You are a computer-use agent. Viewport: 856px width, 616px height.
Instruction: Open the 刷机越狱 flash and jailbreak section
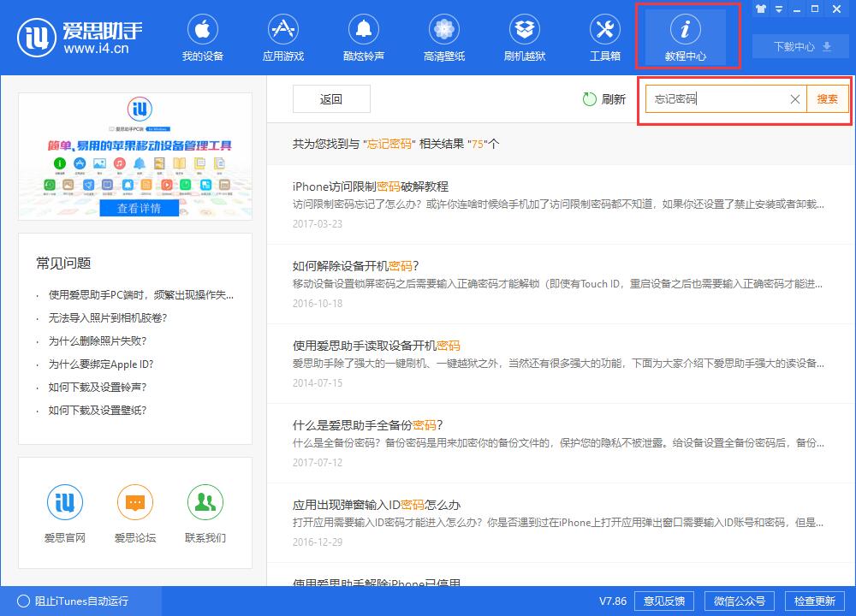[525, 38]
